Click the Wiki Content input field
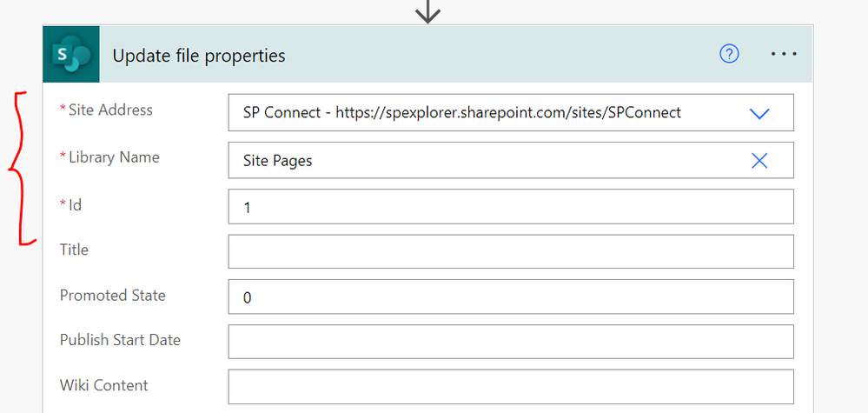This screenshot has height=413, width=868. click(x=511, y=386)
